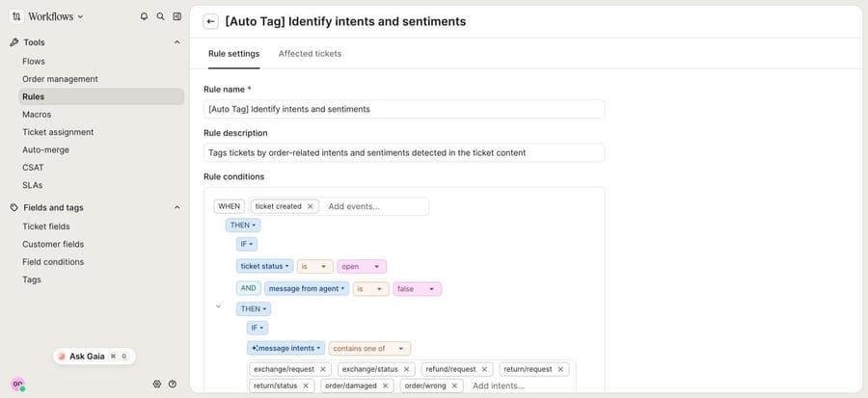Click into the Rule name field

click(404, 109)
